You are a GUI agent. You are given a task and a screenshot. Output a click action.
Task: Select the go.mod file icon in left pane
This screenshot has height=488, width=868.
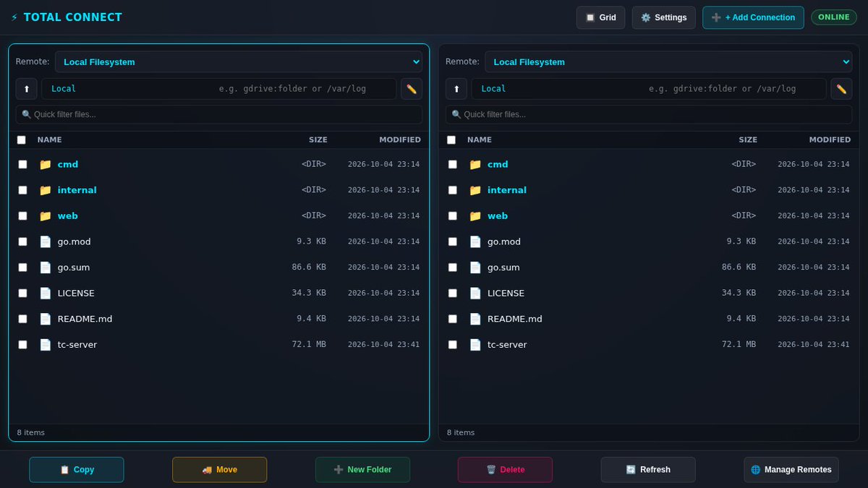click(x=46, y=241)
